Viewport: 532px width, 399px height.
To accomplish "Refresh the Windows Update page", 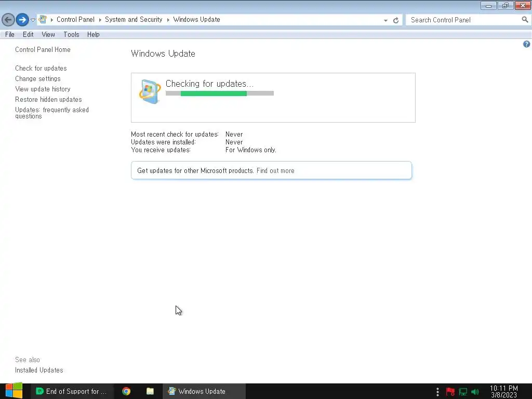I will tap(395, 20).
